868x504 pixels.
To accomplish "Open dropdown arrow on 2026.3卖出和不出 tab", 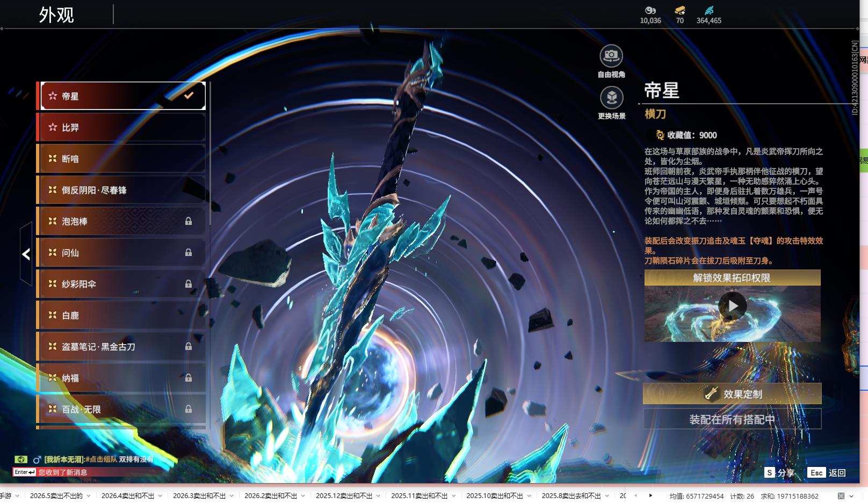I will [232, 496].
